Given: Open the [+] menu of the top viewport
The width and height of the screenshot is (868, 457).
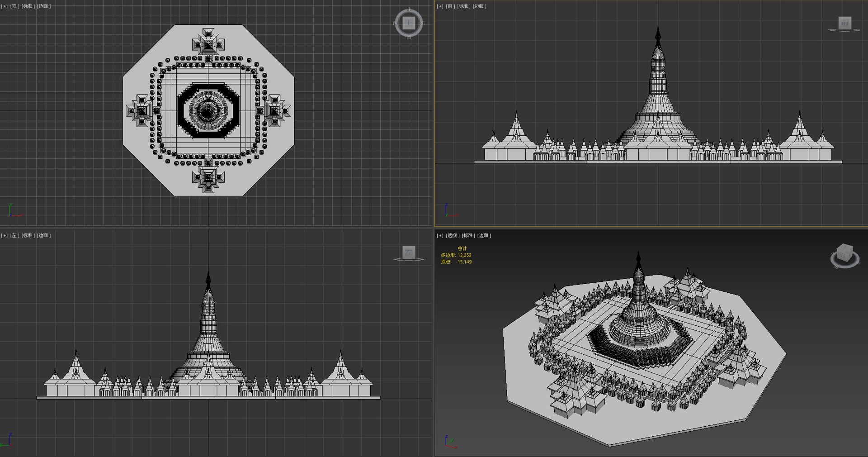Looking at the screenshot, I should coord(5,6).
